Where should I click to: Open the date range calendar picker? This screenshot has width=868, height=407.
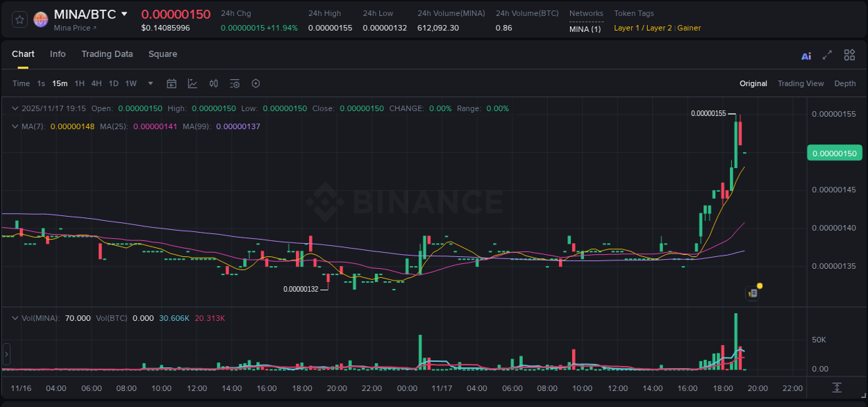172,83
